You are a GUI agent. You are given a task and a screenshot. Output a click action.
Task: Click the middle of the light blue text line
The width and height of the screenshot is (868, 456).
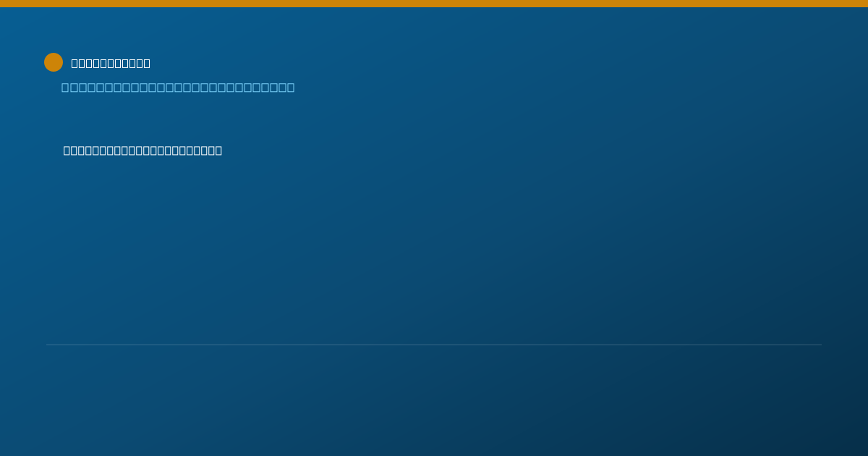[x=178, y=88]
